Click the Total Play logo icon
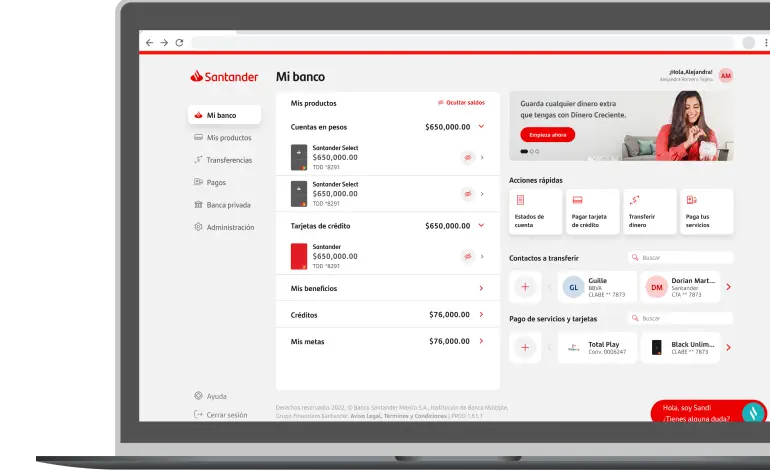770x476 pixels. click(x=574, y=348)
